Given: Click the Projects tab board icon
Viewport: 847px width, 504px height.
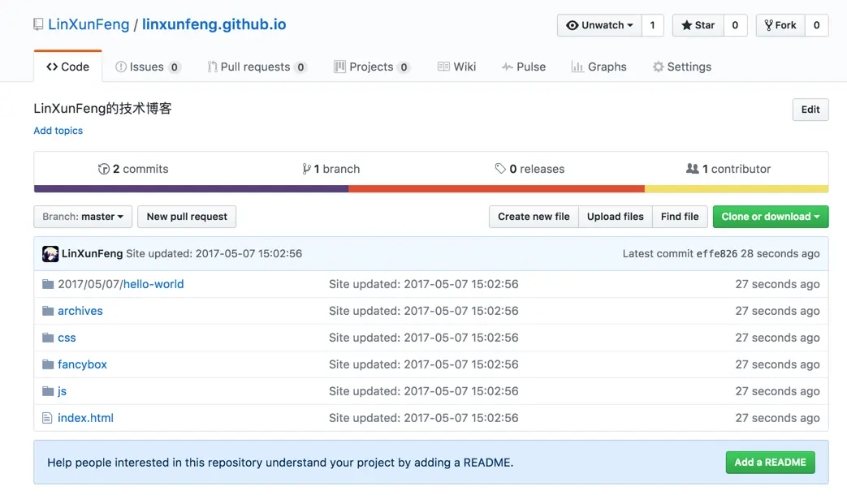Looking at the screenshot, I should click(339, 67).
